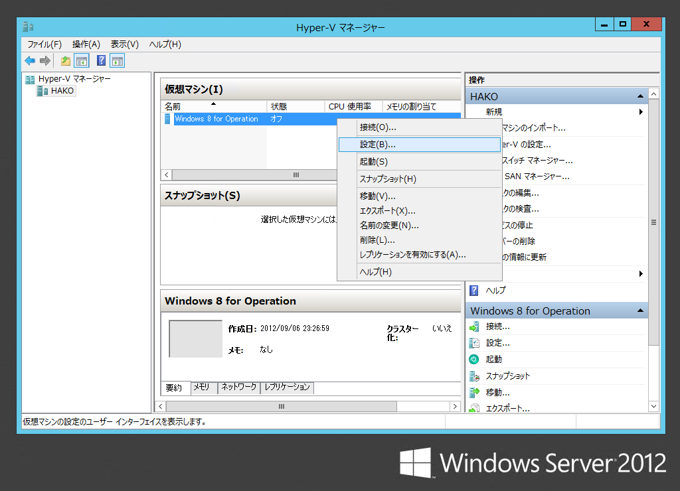Expand the 新規 submenu arrow
Screen dimensions: 680x491
point(641,112)
